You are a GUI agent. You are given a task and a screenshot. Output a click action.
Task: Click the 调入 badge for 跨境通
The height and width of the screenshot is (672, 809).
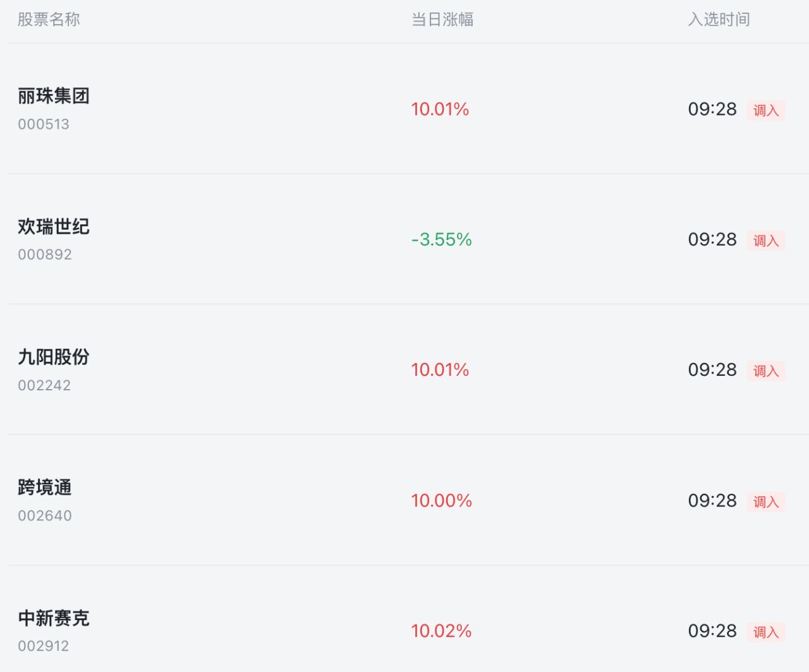coord(765,501)
